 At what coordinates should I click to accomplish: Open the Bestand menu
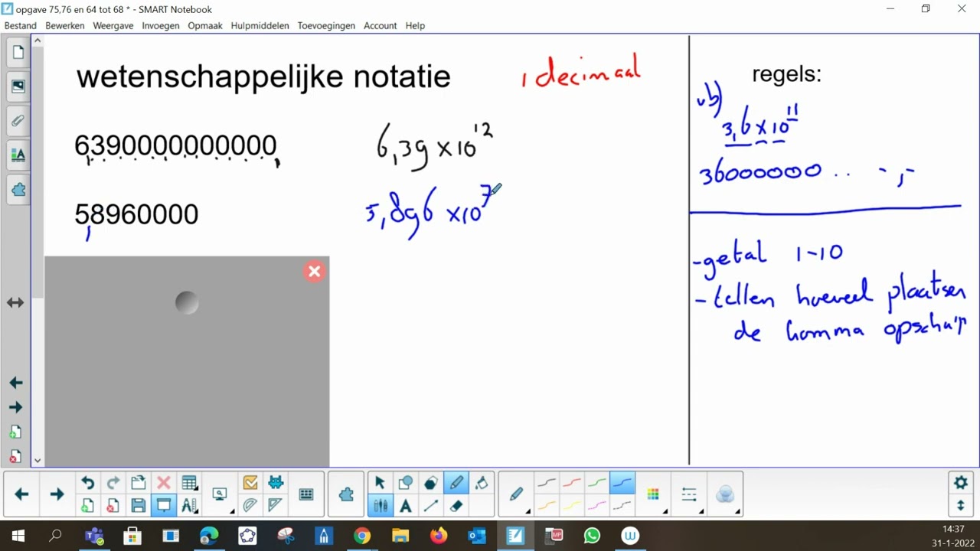(x=21, y=25)
